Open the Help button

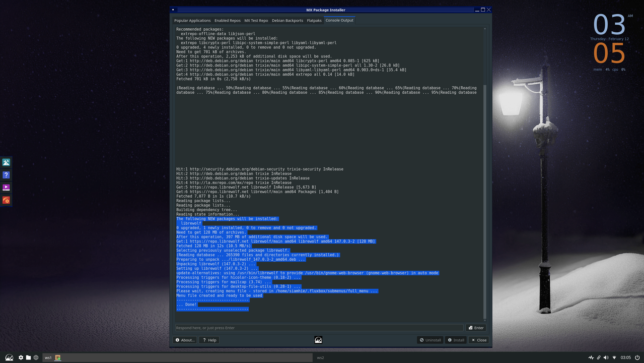point(209,340)
